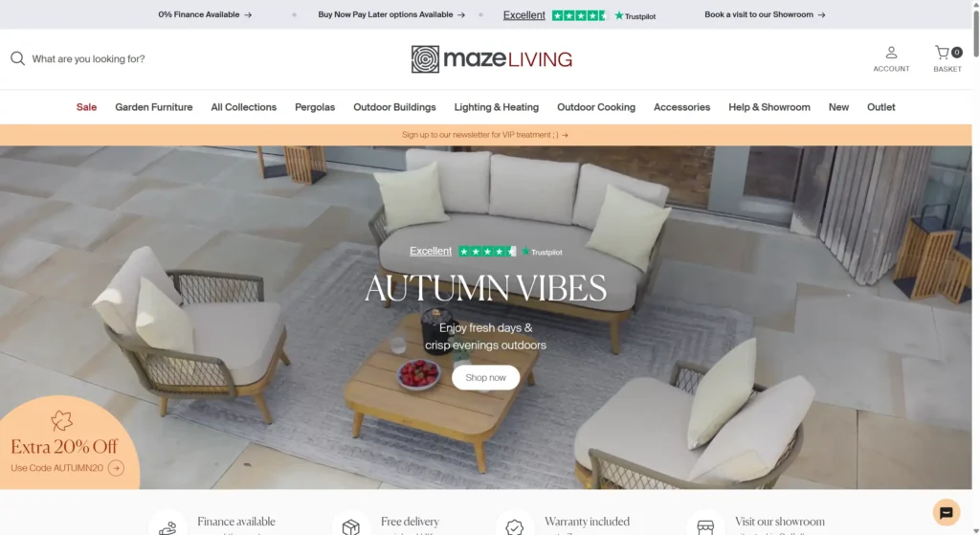Open the Garden Furniture menu
The image size is (980, 535).
pyautogui.click(x=154, y=107)
